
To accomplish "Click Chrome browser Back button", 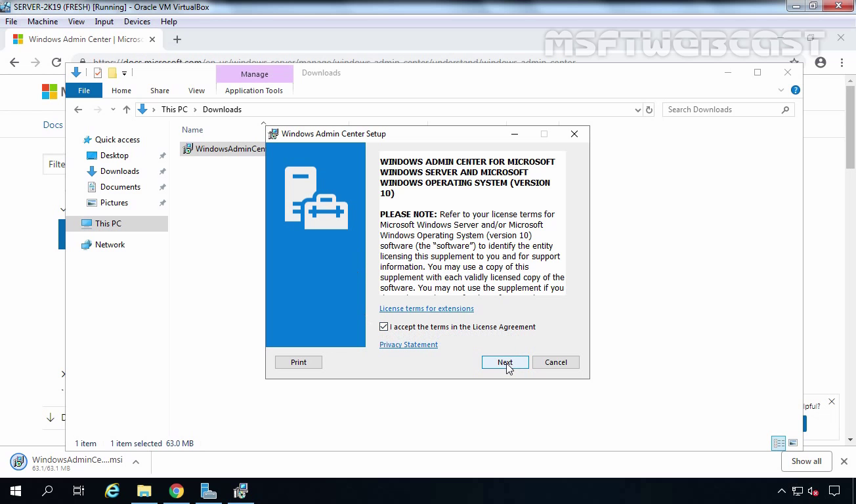I will [14, 62].
